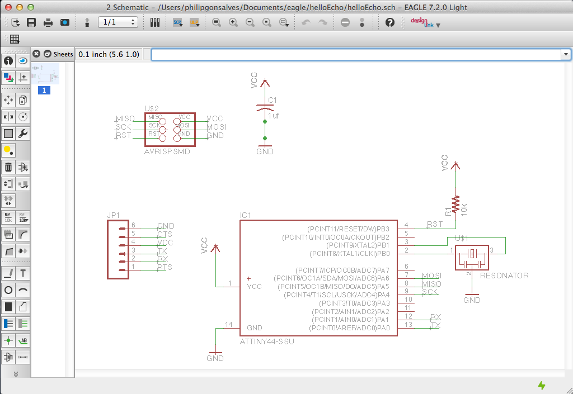Screen dimensions: 573x394
Task: Select the Paste tool with yellow dot
Action: coord(8,150)
